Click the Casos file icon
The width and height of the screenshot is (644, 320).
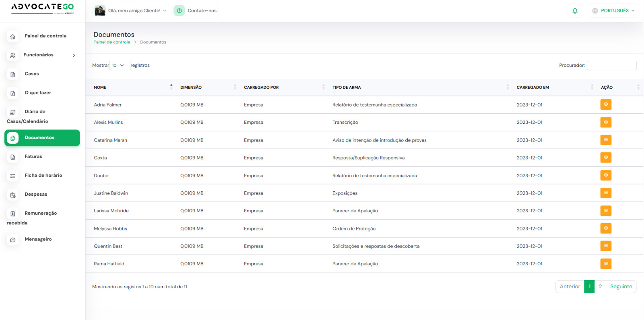[13, 74]
